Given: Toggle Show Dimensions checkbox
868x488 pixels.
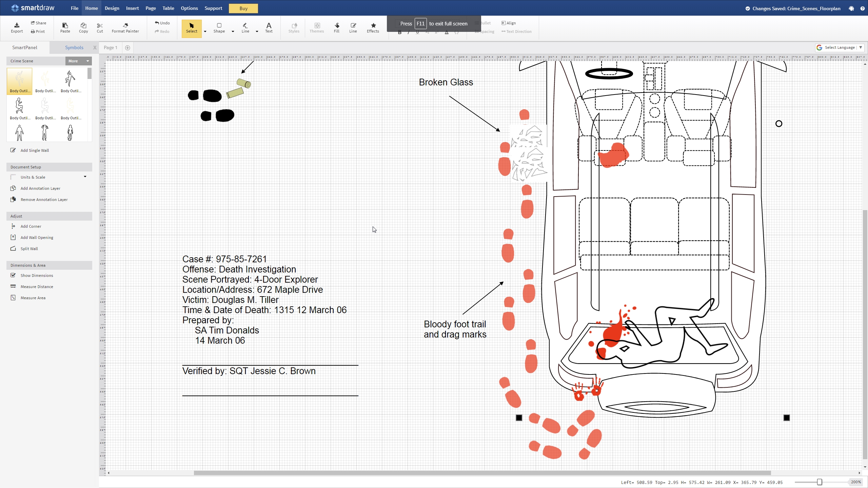Looking at the screenshot, I should click(x=13, y=275).
